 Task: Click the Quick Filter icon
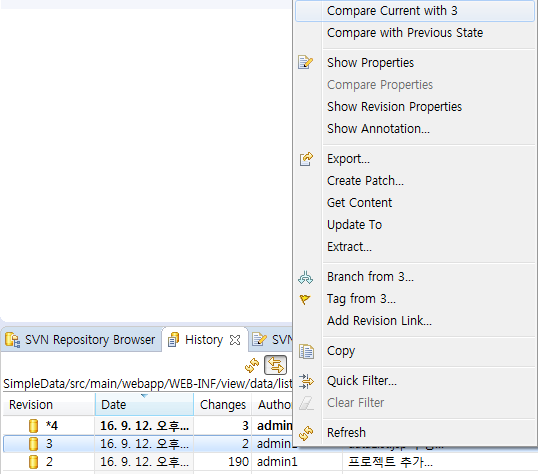(306, 381)
